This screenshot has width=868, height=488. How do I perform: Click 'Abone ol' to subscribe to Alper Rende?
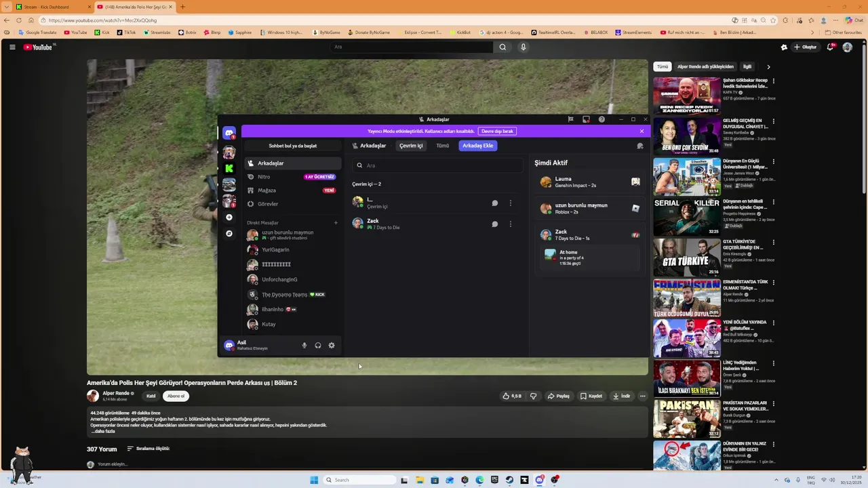tap(176, 396)
